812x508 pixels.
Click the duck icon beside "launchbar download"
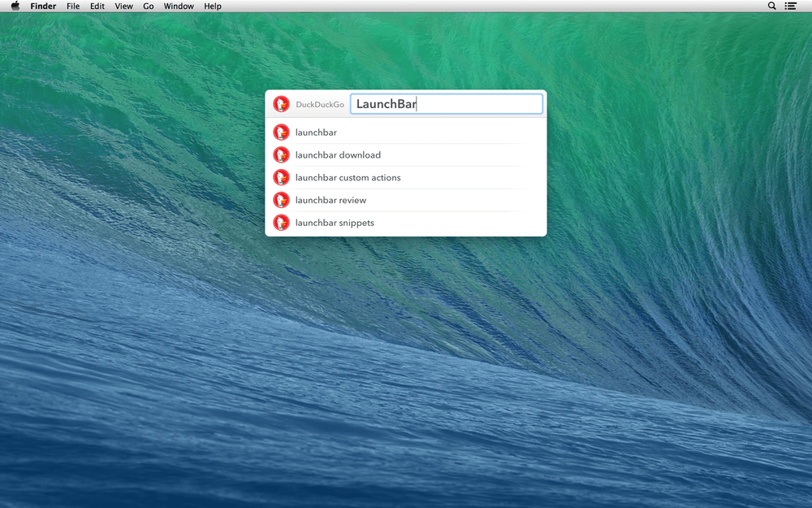(281, 155)
